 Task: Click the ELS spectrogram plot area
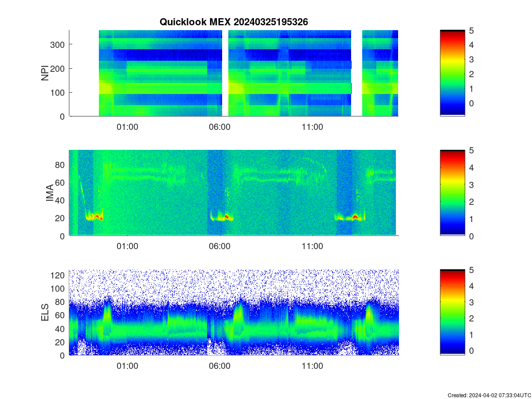[x=234, y=312]
